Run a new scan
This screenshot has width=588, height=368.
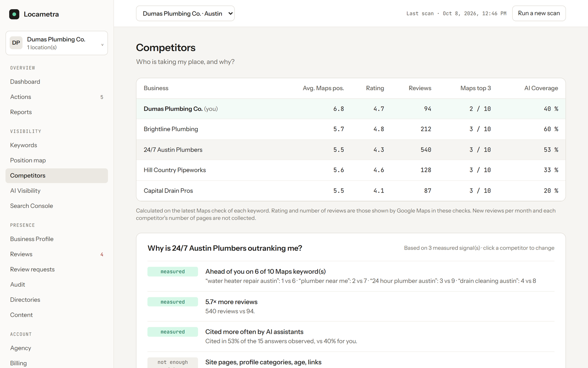(539, 13)
